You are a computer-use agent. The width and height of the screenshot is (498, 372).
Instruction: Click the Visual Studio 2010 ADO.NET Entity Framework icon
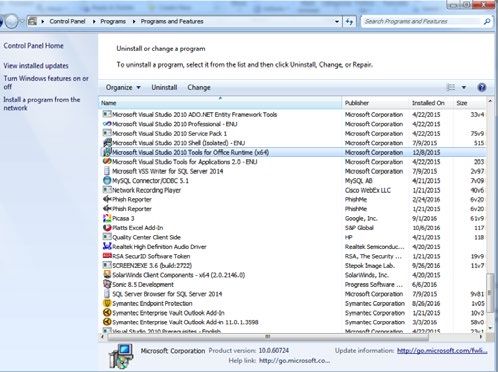pyautogui.click(x=107, y=114)
